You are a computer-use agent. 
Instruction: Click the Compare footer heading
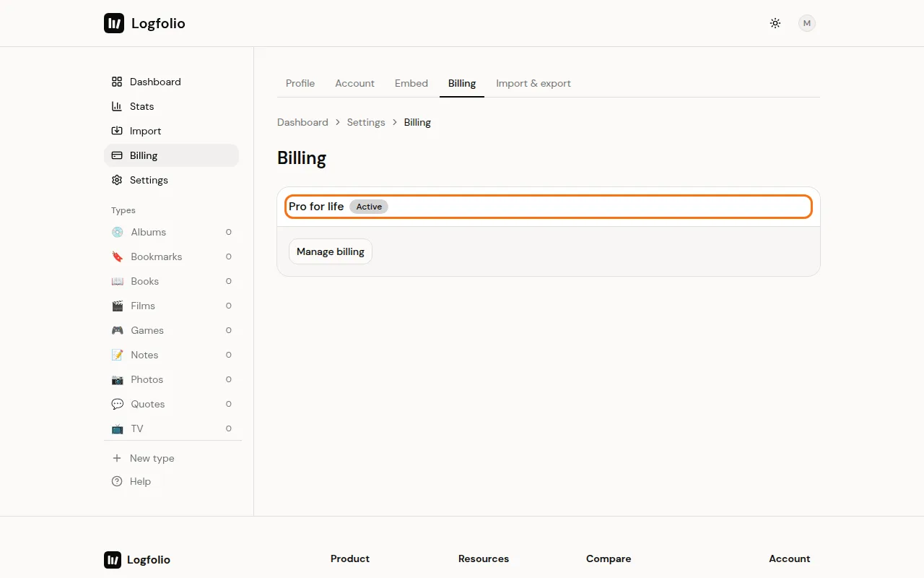pyautogui.click(x=609, y=558)
